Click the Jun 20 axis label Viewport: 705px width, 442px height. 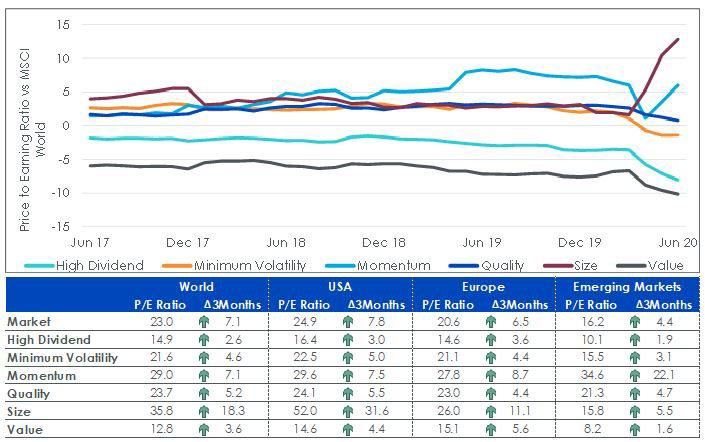678,243
